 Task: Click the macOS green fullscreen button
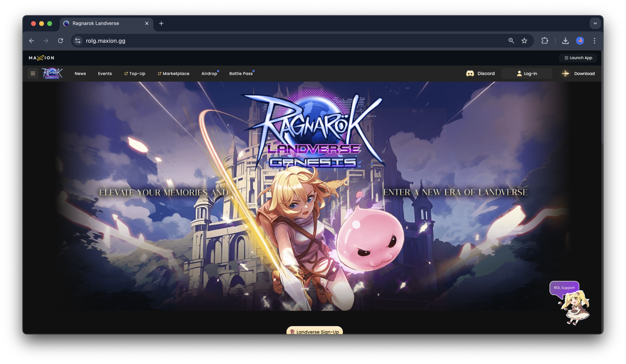coord(50,23)
